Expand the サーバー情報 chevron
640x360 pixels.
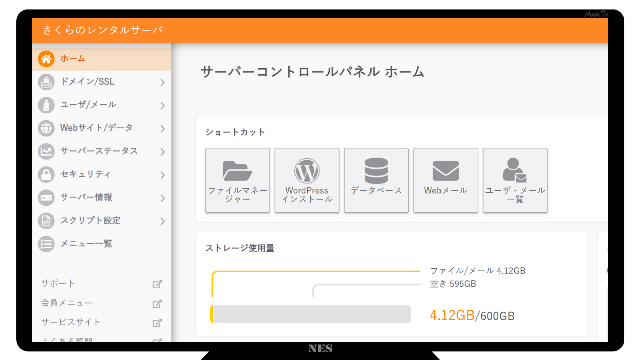[x=162, y=198]
